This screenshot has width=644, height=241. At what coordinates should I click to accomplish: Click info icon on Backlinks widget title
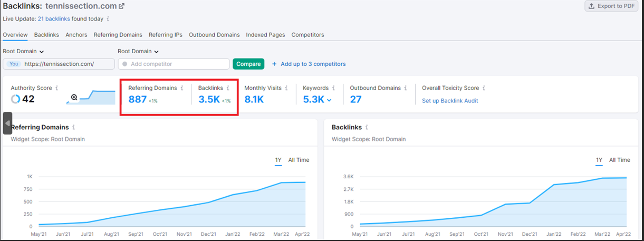coord(367,127)
